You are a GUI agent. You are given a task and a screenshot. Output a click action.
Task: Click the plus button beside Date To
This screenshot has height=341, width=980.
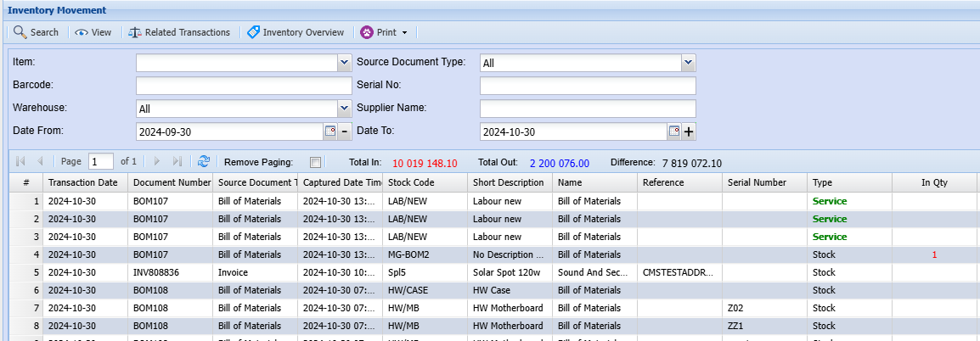click(689, 131)
